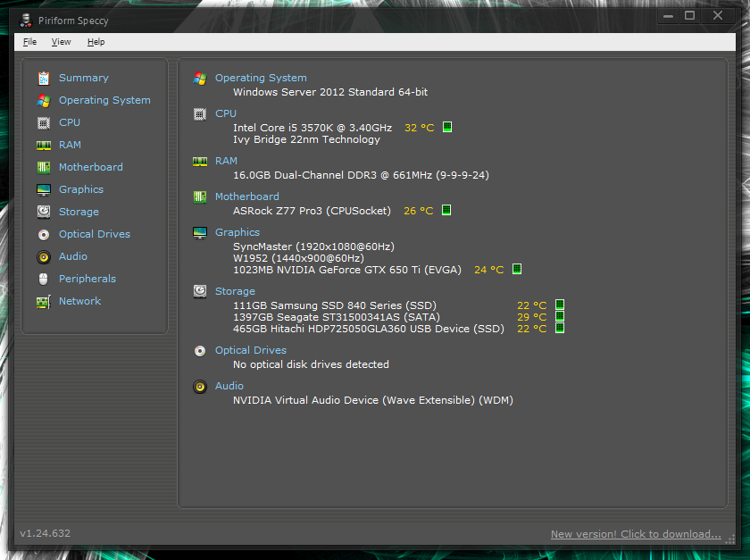The image size is (750, 560).
Task: Click the Storage heading link in summary
Action: [235, 291]
